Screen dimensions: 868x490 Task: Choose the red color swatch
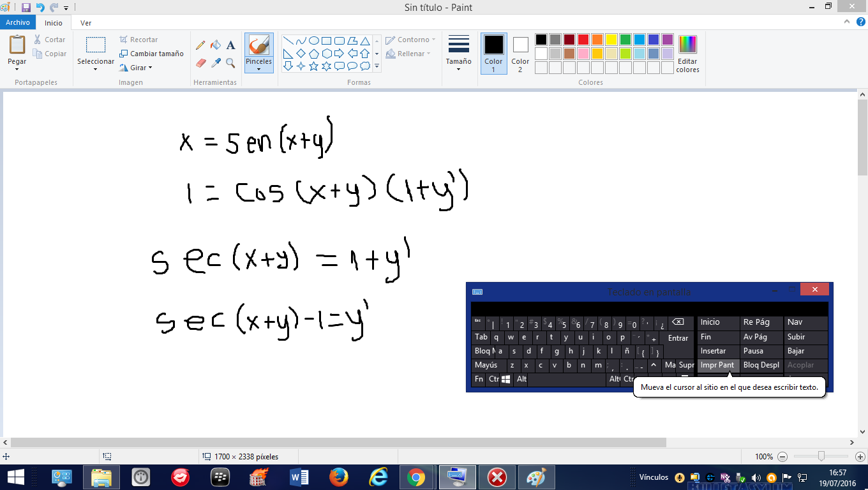(x=583, y=40)
